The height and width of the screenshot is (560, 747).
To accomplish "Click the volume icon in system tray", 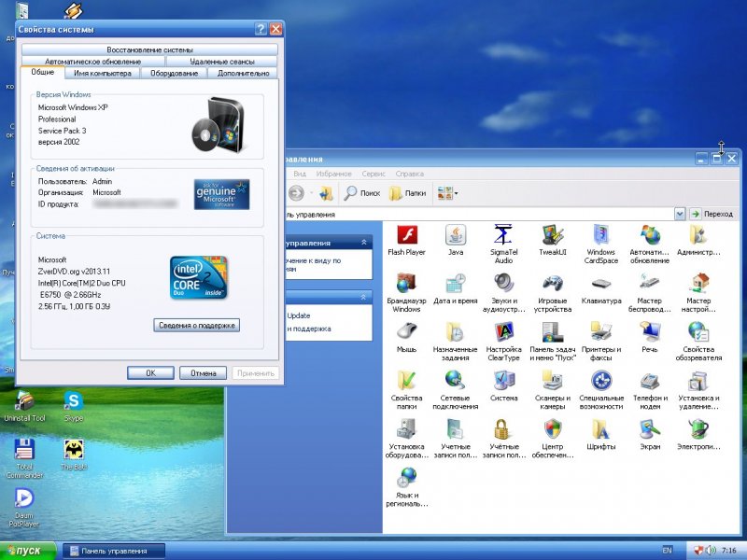I will tap(711, 551).
